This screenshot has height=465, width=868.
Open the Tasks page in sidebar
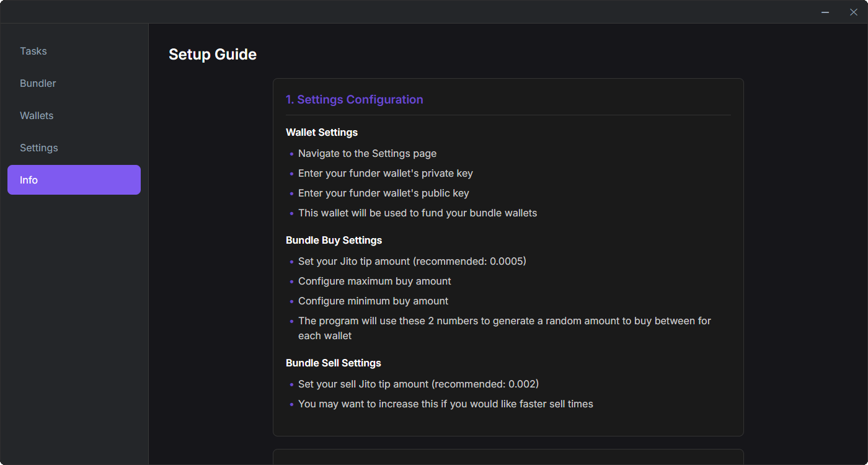point(74,51)
